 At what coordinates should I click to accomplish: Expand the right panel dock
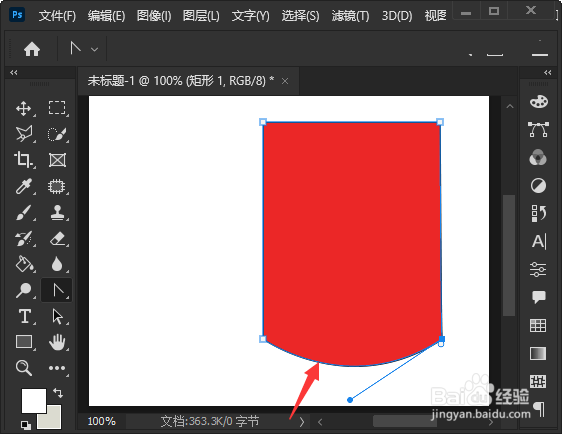point(547,72)
